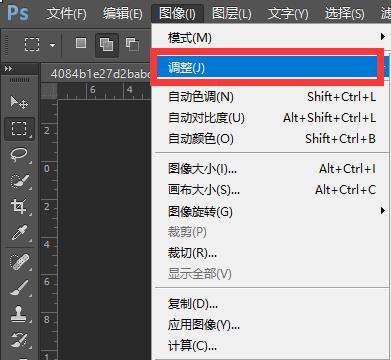Expand the 模式(M) submenu
The height and width of the screenshot is (360, 391).
point(271,37)
